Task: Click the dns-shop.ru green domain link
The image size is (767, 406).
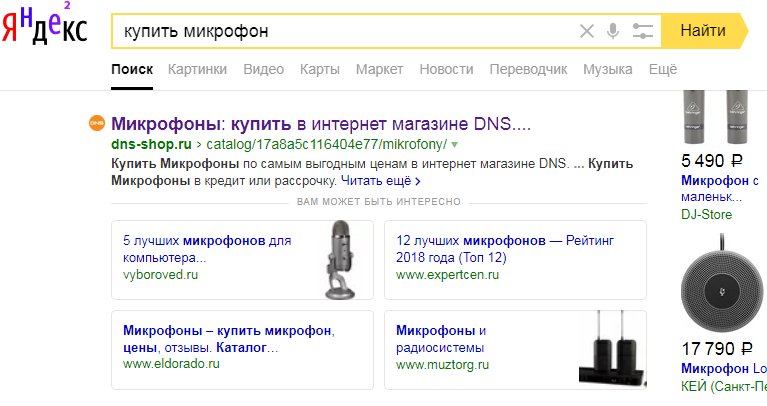Action: click(151, 144)
